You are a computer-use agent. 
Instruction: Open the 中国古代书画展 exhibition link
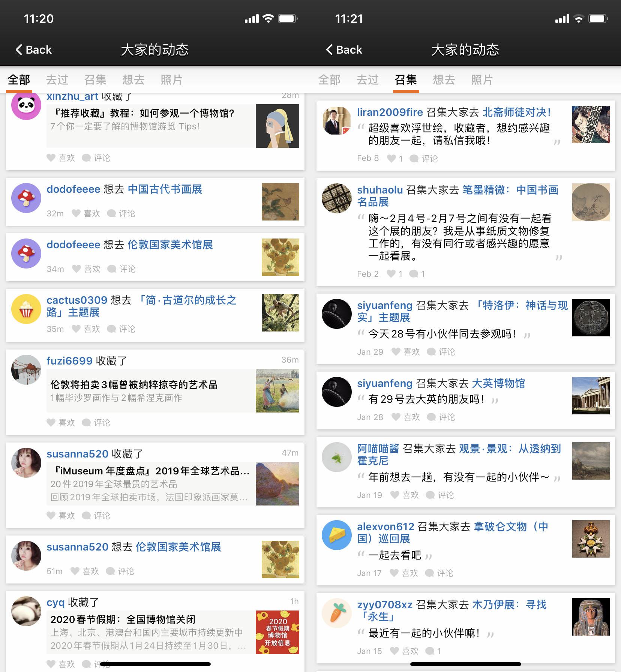(x=165, y=189)
